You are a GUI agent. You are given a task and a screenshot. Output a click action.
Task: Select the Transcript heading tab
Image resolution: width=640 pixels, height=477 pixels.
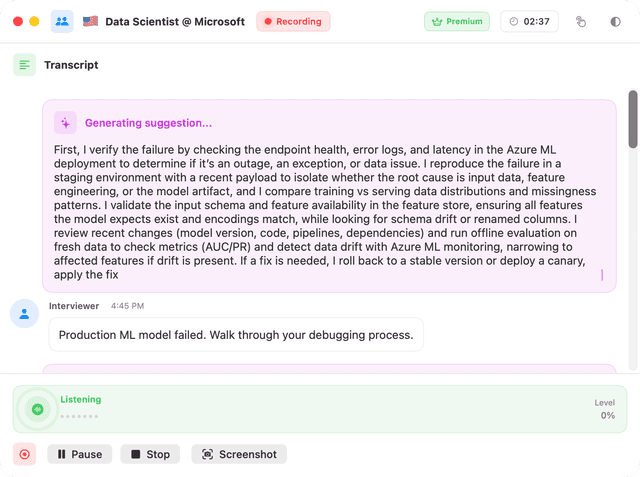[71, 65]
